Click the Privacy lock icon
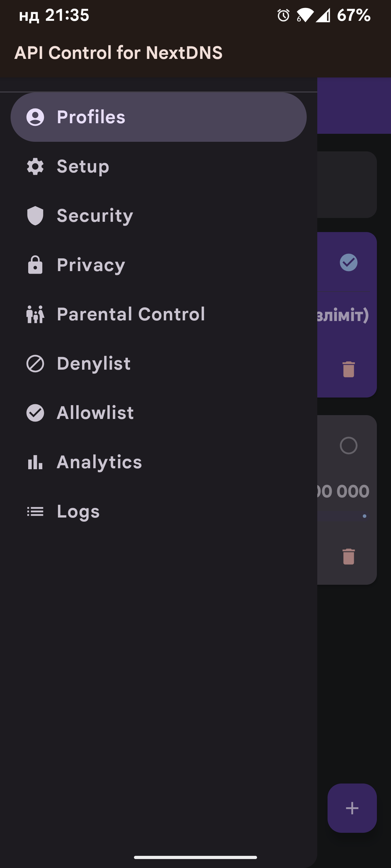 [35, 265]
